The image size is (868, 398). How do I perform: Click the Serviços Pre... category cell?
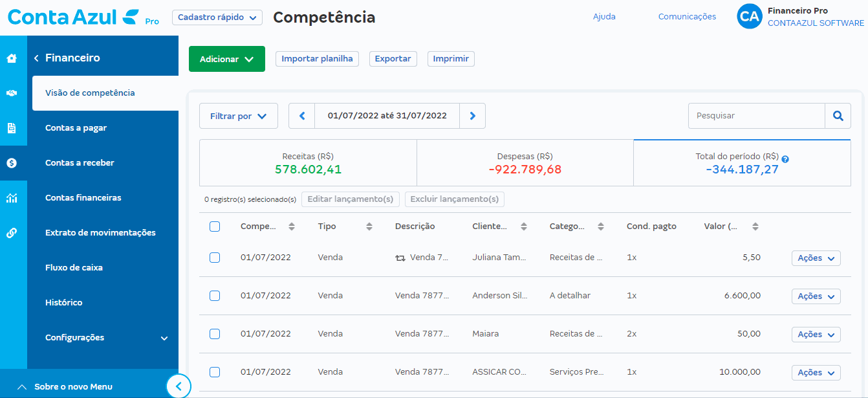(577, 372)
